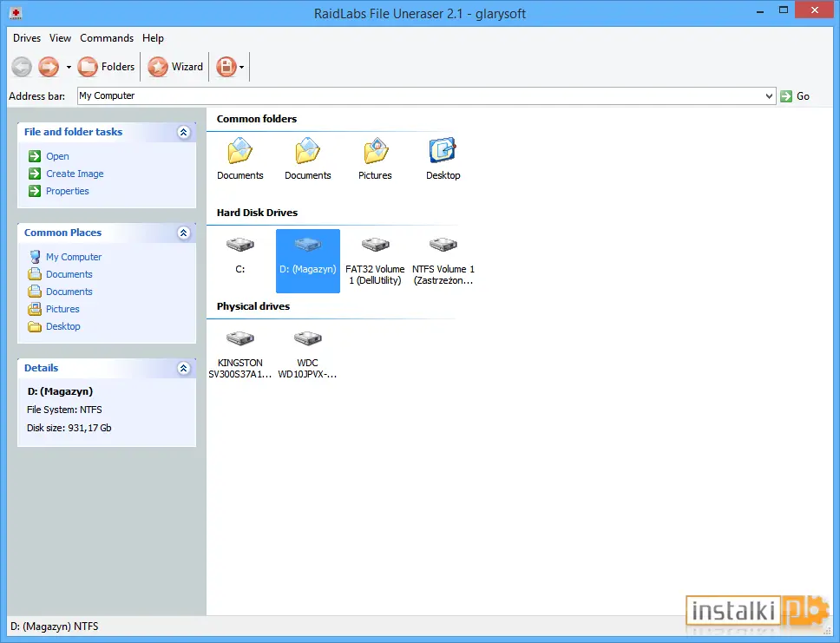Image resolution: width=840 pixels, height=643 pixels.
Task: Open first Documents link in Common Places
Action: pyautogui.click(x=69, y=274)
